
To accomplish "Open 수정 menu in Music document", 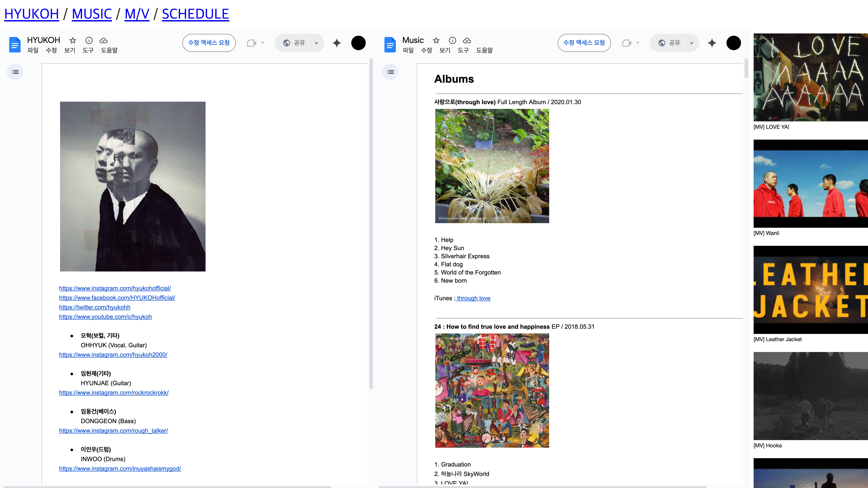I will point(427,50).
